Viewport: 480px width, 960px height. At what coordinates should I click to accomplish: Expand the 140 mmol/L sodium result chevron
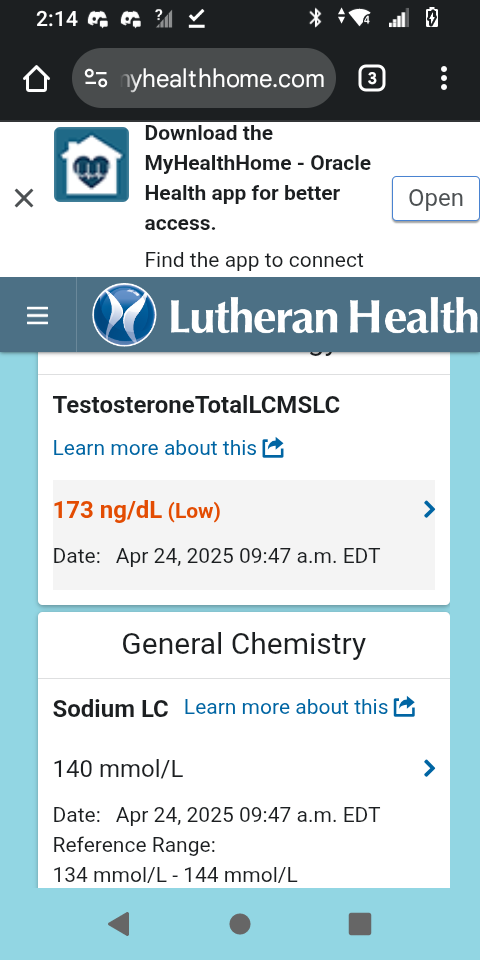click(429, 768)
